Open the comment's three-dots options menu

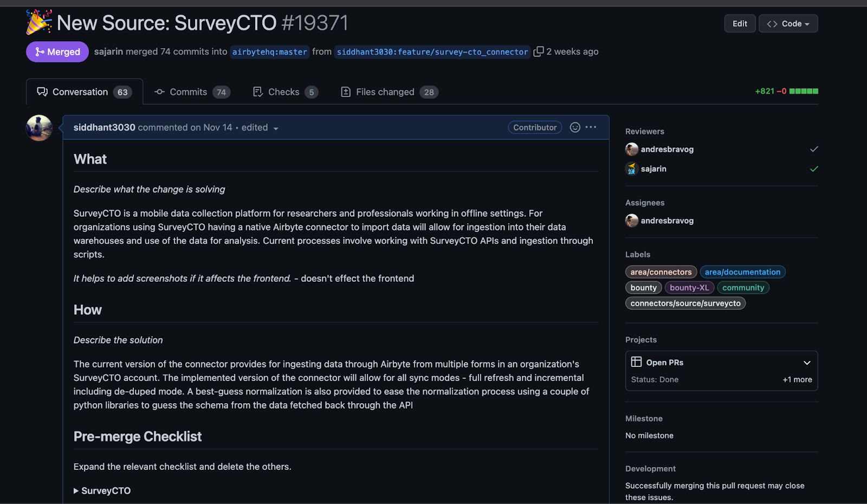[x=591, y=127]
